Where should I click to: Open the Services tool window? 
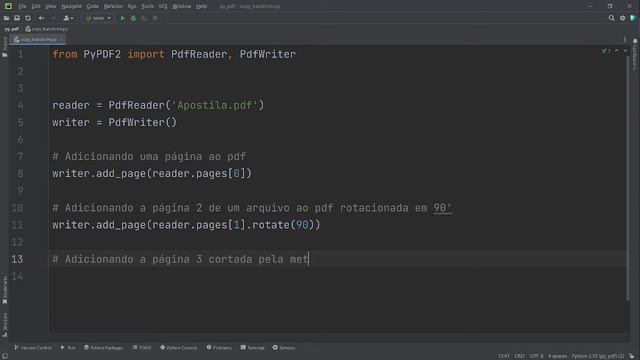tap(284, 348)
